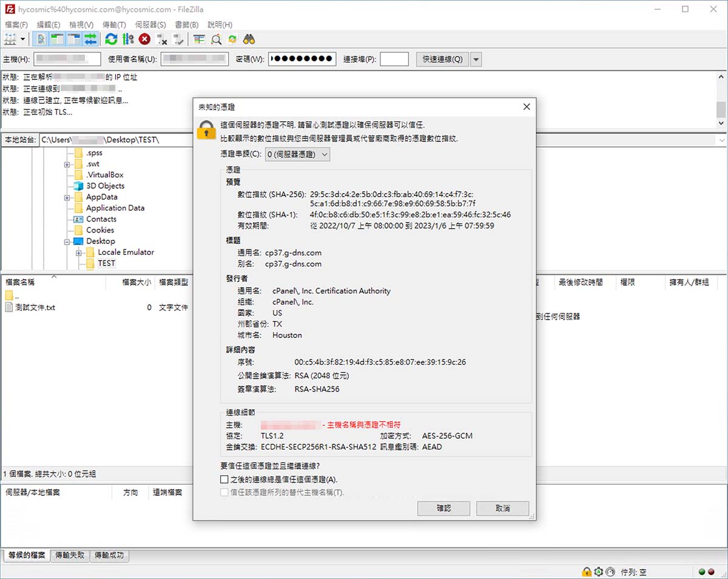The width and height of the screenshot is (728, 579).
Task: Toggle the remote directory tree display
Action: pyautogui.click(x=75, y=39)
